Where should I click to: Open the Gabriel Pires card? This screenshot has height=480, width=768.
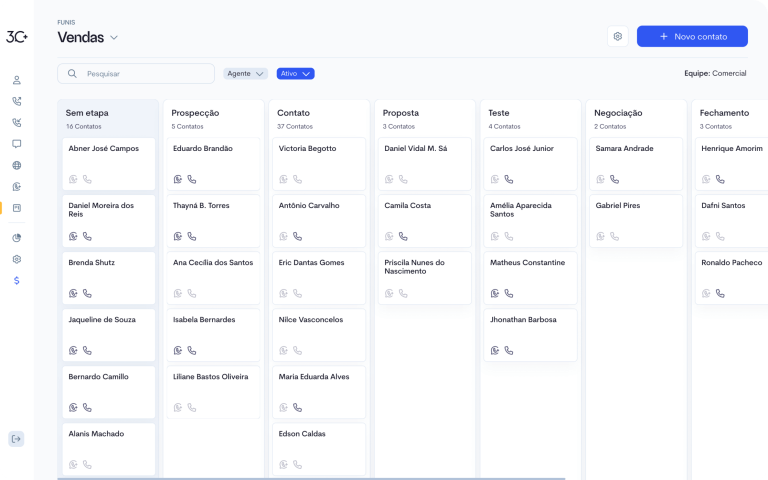(x=636, y=221)
